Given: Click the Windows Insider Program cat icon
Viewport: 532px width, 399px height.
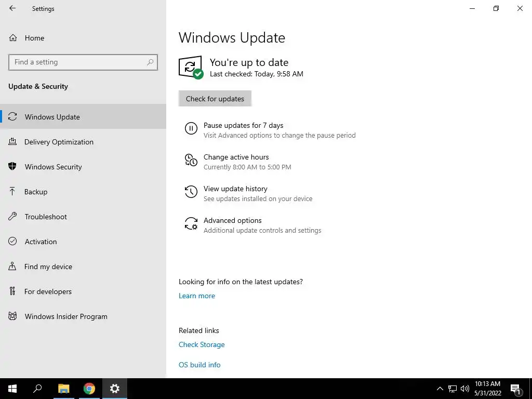Looking at the screenshot, I should (12, 316).
